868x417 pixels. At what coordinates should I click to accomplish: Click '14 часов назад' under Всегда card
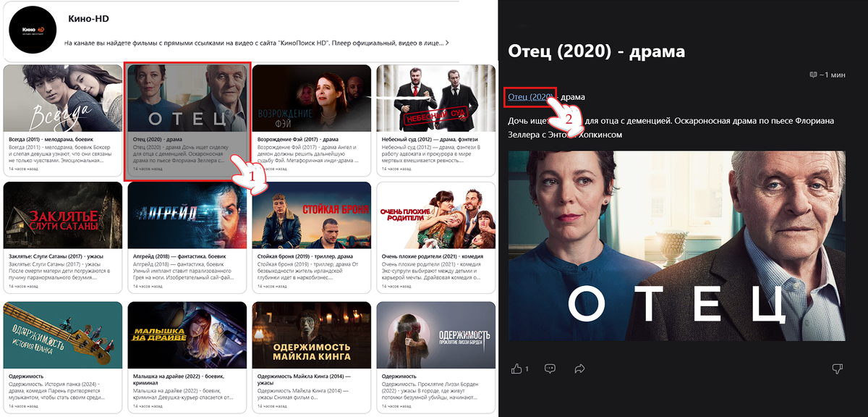[25, 169]
